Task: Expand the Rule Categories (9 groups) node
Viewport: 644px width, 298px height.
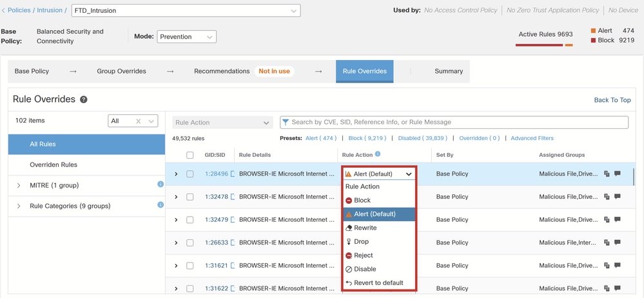Action: pos(19,206)
